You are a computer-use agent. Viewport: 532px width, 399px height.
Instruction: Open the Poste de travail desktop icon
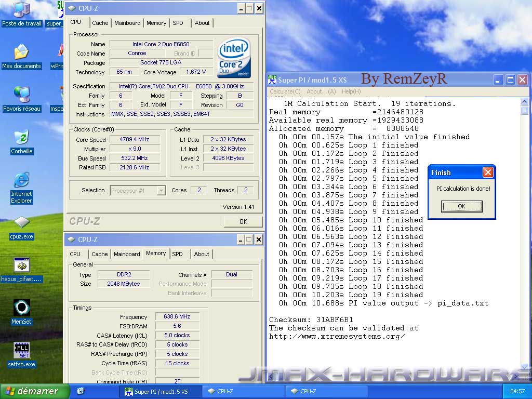(x=21, y=14)
